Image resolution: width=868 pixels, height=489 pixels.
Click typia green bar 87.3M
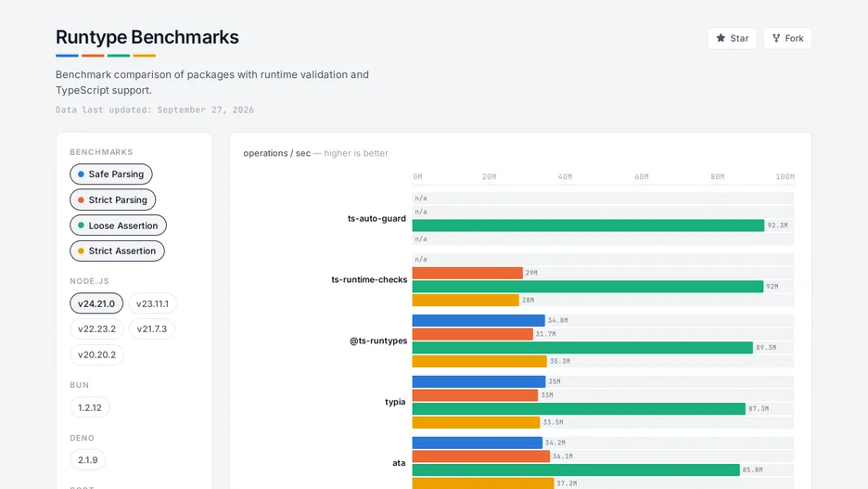point(579,408)
